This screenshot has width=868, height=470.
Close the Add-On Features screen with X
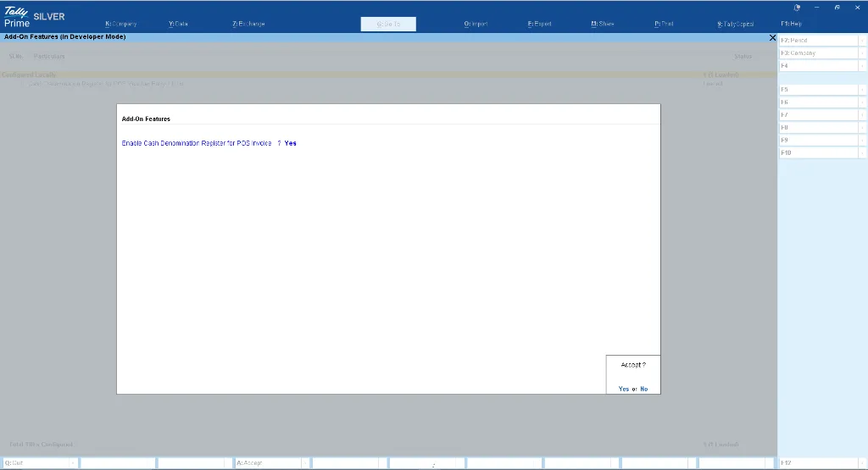point(771,38)
